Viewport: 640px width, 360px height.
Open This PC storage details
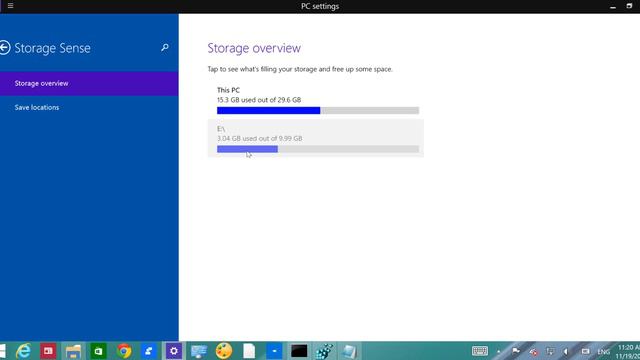316,100
